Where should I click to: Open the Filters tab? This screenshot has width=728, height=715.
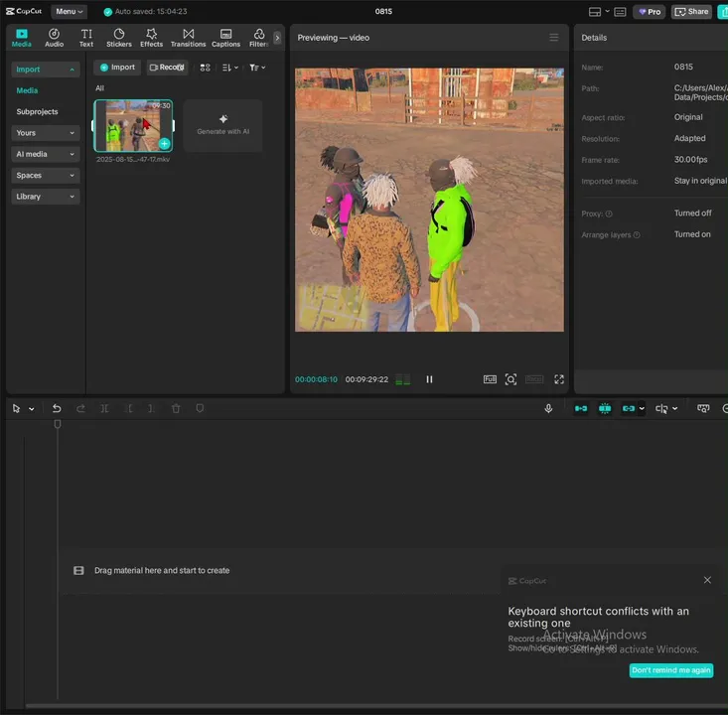[258, 38]
